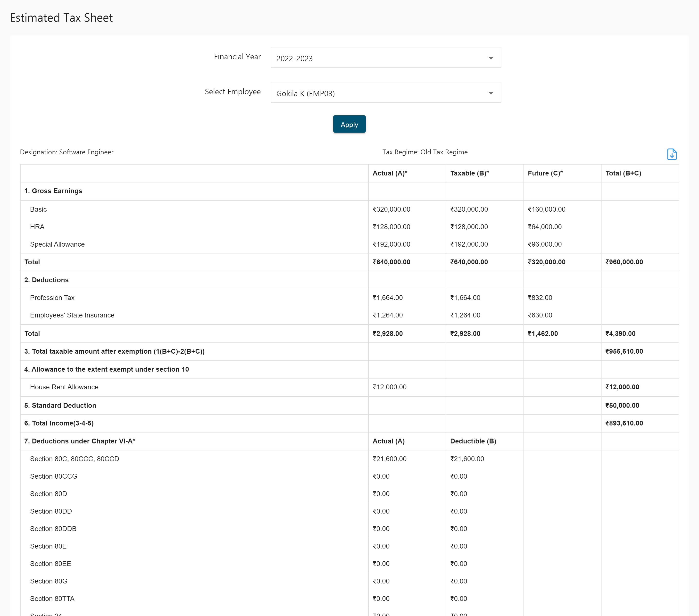
Task: Click gross earnings future total ₹320,000.00
Action: pos(547,262)
